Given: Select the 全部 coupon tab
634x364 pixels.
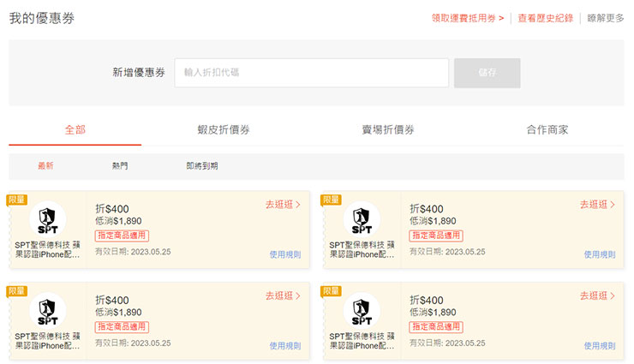Looking at the screenshot, I should pos(75,130).
